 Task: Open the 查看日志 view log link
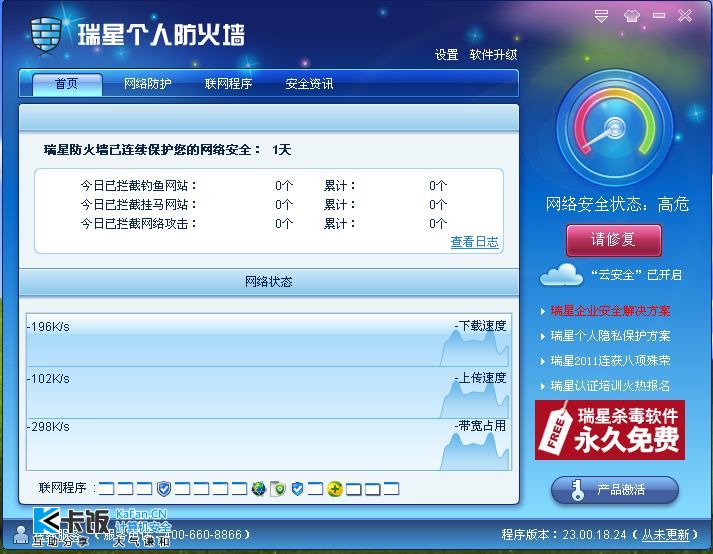click(474, 242)
